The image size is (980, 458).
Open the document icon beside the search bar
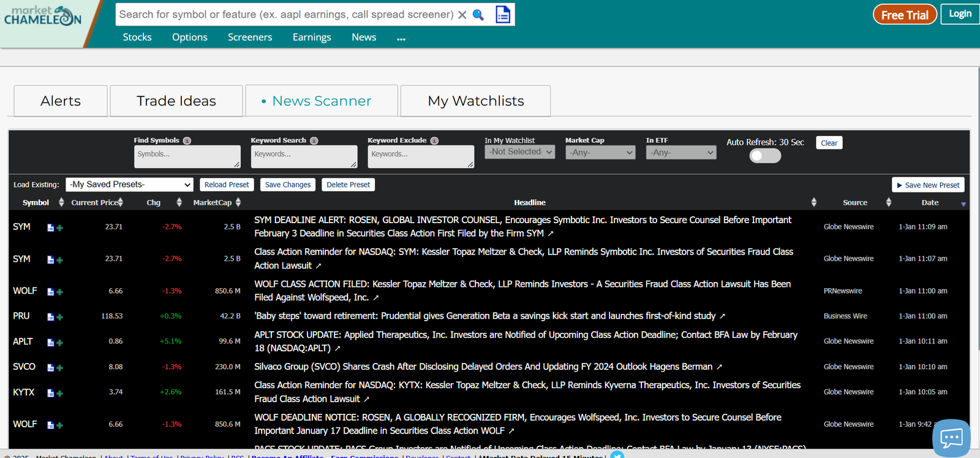(x=503, y=15)
